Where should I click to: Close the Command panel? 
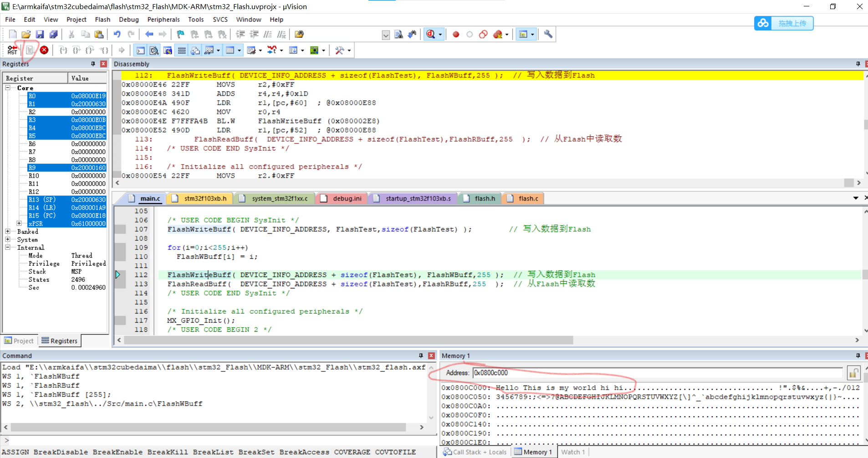(431, 355)
